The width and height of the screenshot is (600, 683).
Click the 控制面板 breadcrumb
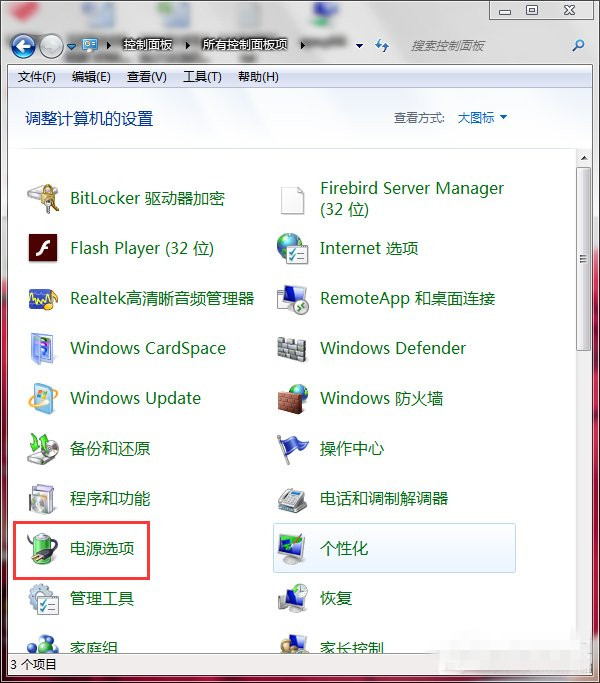click(148, 45)
